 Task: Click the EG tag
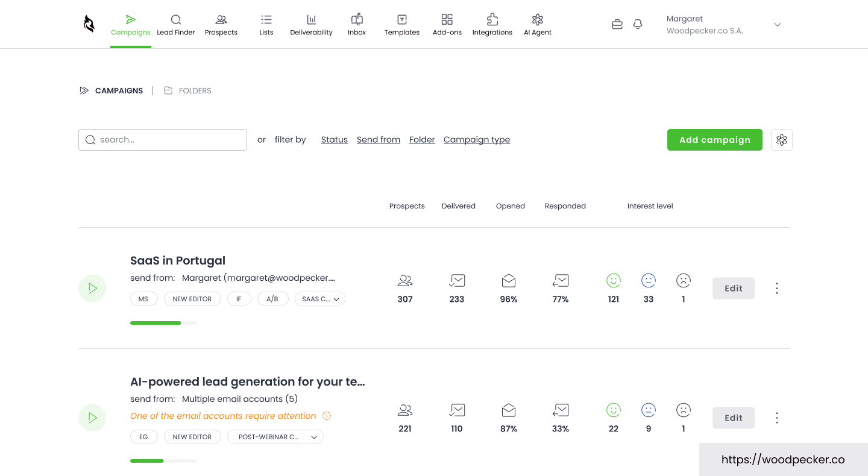pos(143,437)
